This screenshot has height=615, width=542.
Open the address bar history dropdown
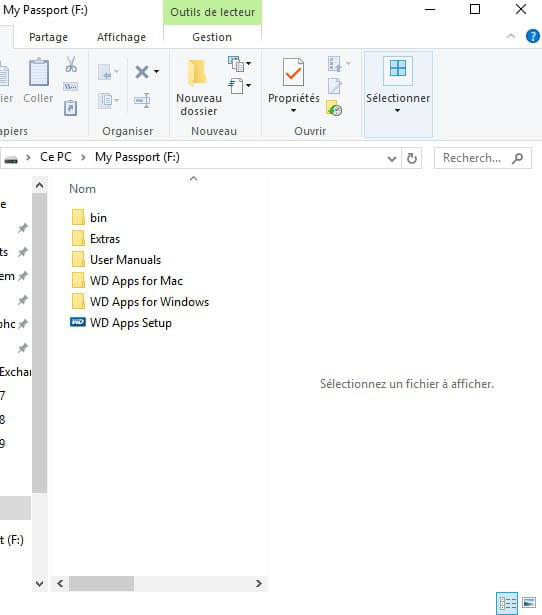(x=391, y=158)
